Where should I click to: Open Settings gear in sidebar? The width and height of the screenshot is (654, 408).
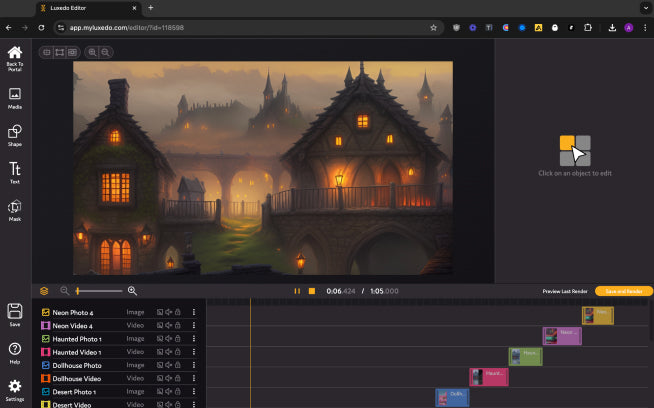pos(15,388)
